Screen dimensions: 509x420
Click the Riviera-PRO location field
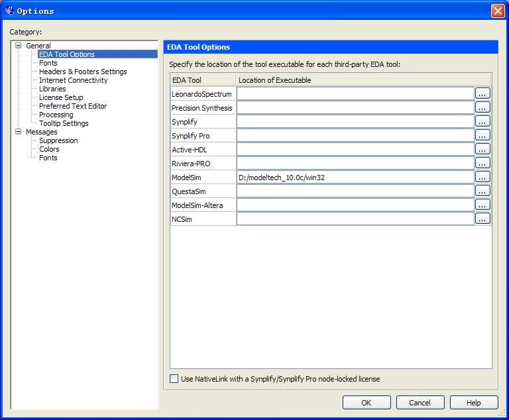click(355, 163)
